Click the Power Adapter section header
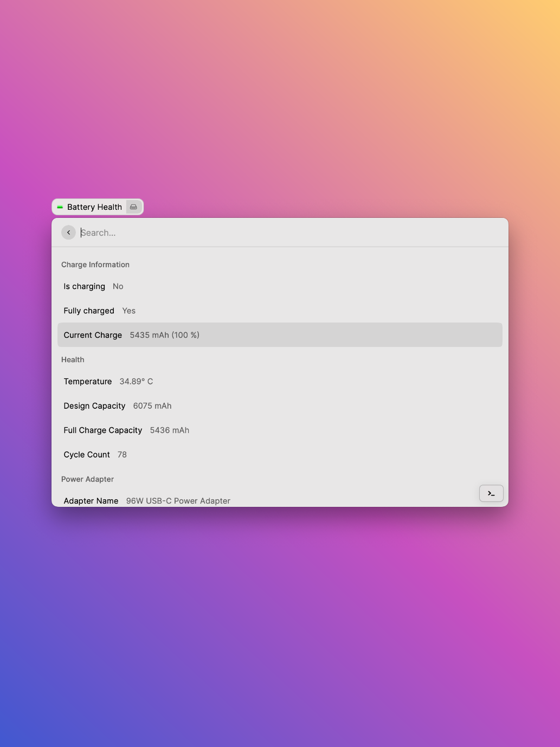 coord(87,479)
